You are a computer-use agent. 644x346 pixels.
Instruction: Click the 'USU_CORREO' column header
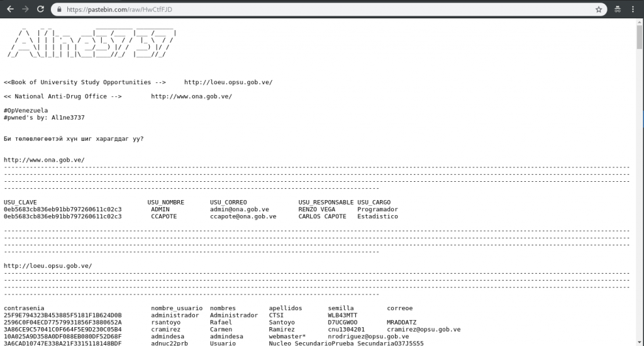coord(228,203)
